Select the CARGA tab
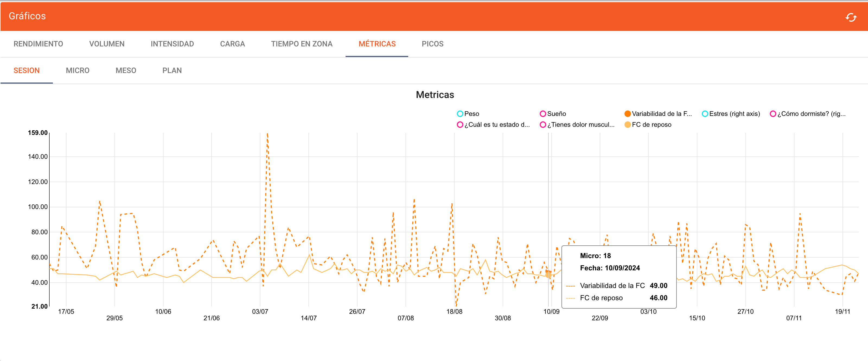 point(232,44)
